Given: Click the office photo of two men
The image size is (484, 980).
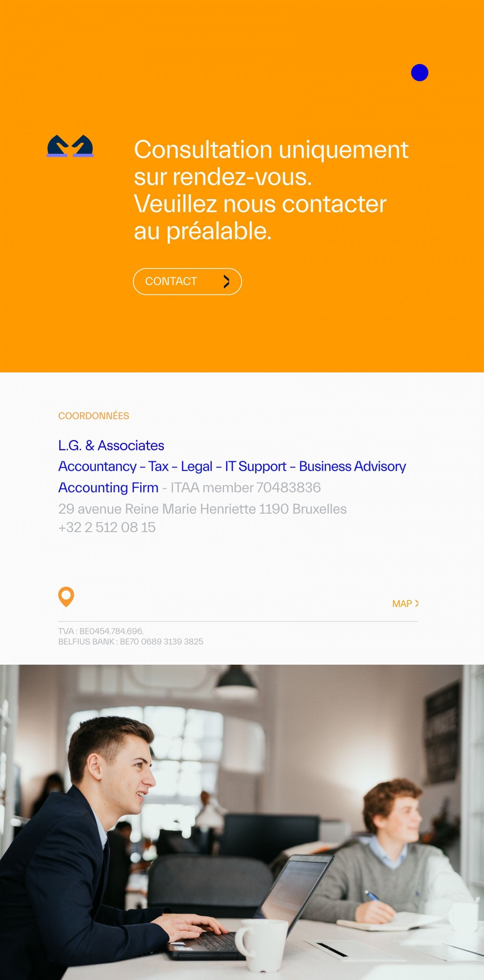Looking at the screenshot, I should (242, 822).
